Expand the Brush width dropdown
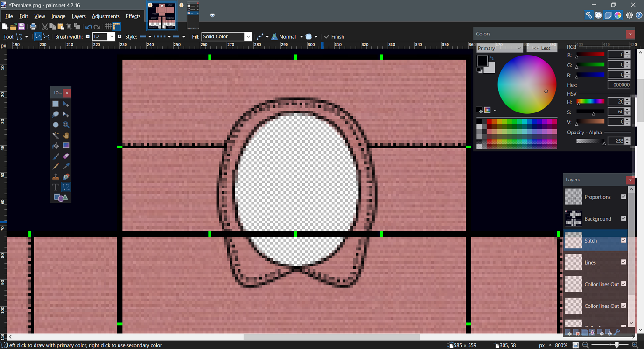This screenshot has width=644, height=349. [112, 36]
